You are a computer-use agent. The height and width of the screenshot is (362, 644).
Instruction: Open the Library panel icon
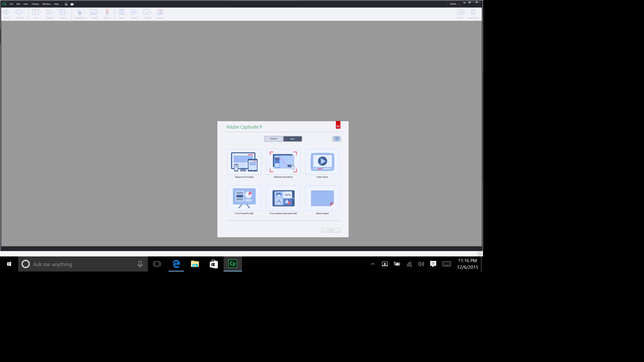[x=460, y=12]
